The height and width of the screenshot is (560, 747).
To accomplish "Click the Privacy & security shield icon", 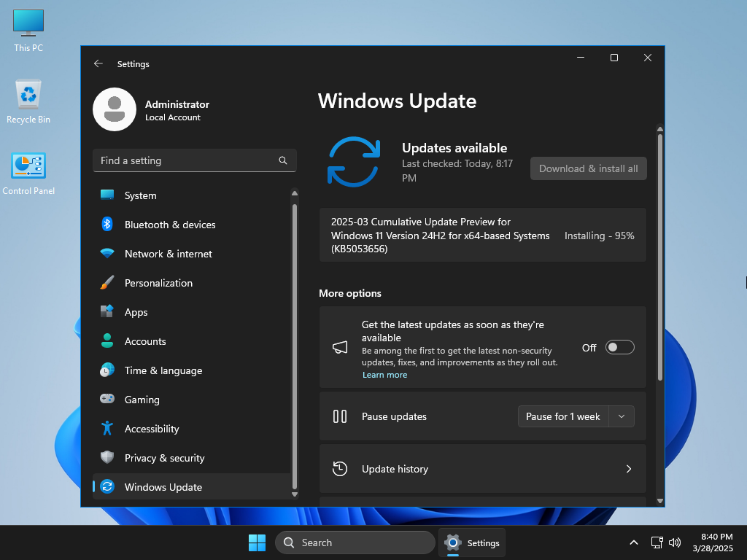I will pyautogui.click(x=107, y=457).
